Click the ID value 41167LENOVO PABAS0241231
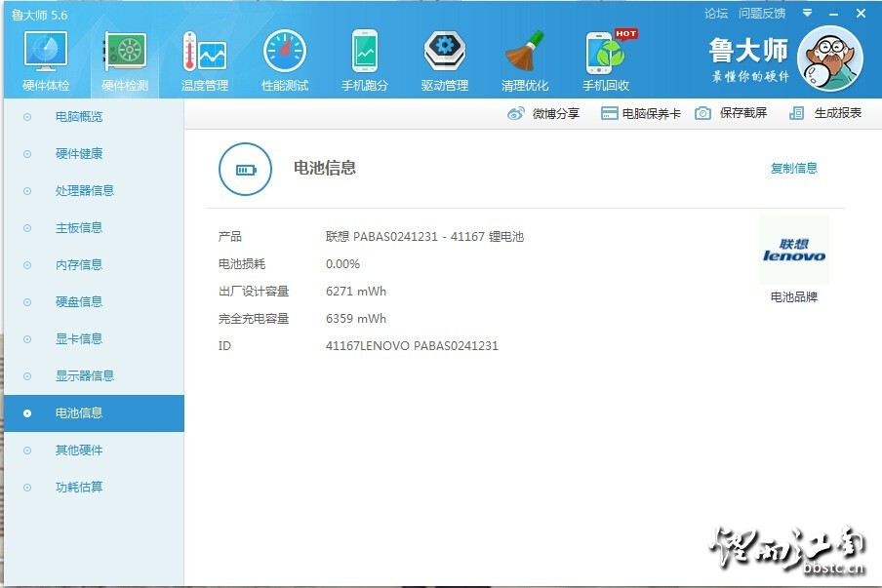The image size is (882, 588). click(x=412, y=346)
